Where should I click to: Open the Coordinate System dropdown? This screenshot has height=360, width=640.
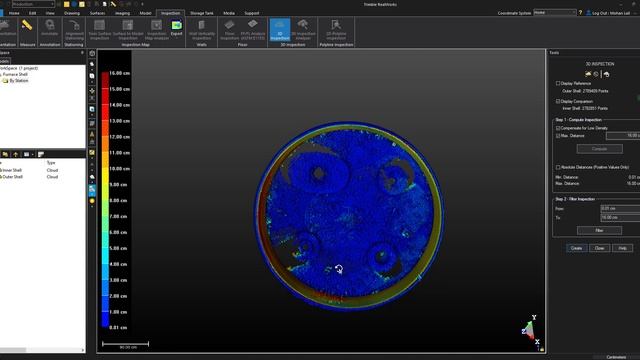click(x=555, y=13)
